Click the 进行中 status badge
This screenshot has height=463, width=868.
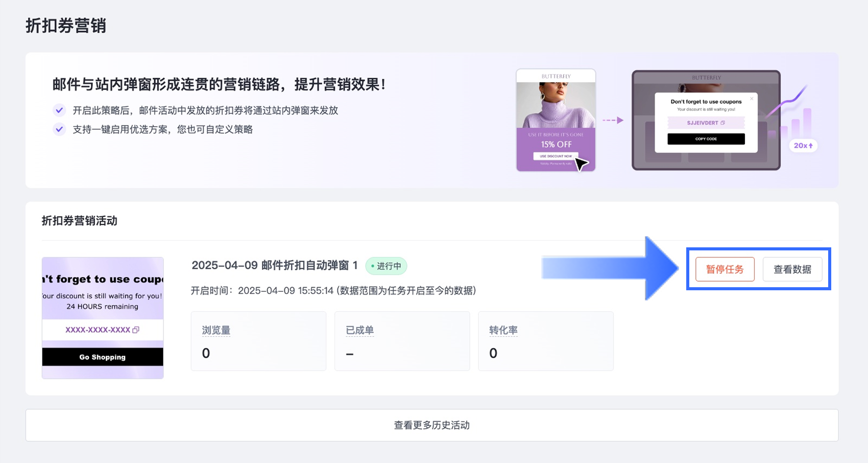click(x=386, y=266)
